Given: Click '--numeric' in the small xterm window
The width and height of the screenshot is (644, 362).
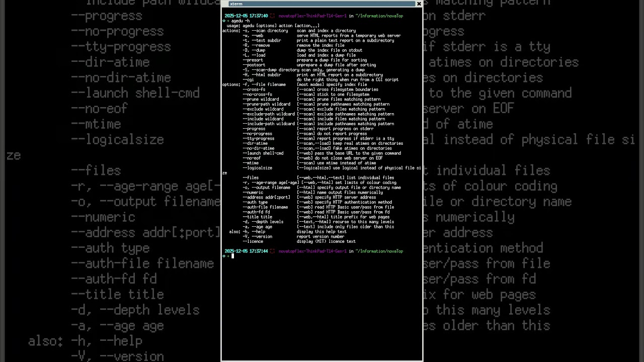Looking at the screenshot, I should [253, 193].
